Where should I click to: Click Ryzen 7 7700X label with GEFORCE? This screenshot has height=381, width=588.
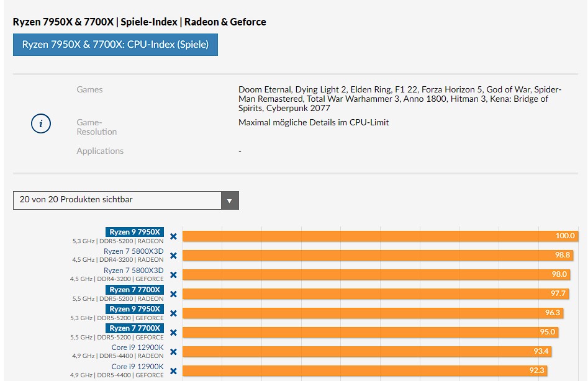click(x=135, y=328)
